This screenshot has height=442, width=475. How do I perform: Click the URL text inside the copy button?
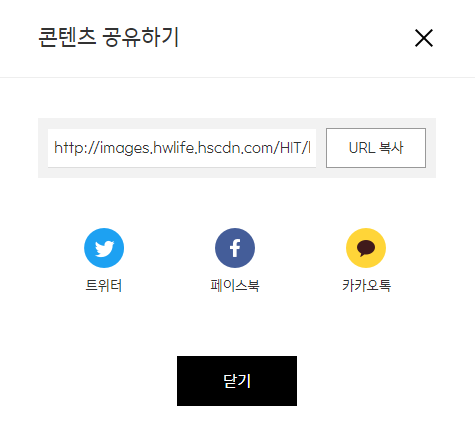pos(362,148)
